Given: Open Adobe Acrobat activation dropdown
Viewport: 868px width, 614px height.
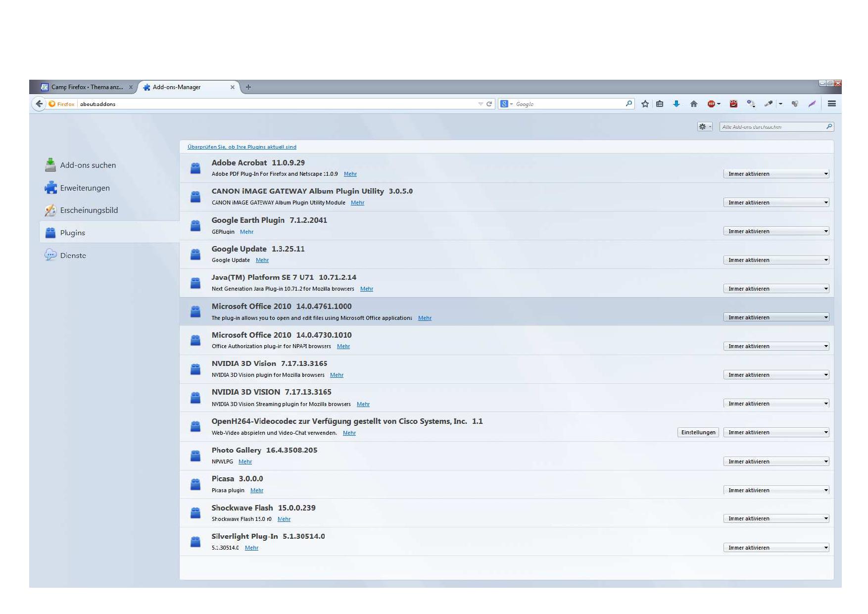Looking at the screenshot, I should pyautogui.click(x=775, y=174).
